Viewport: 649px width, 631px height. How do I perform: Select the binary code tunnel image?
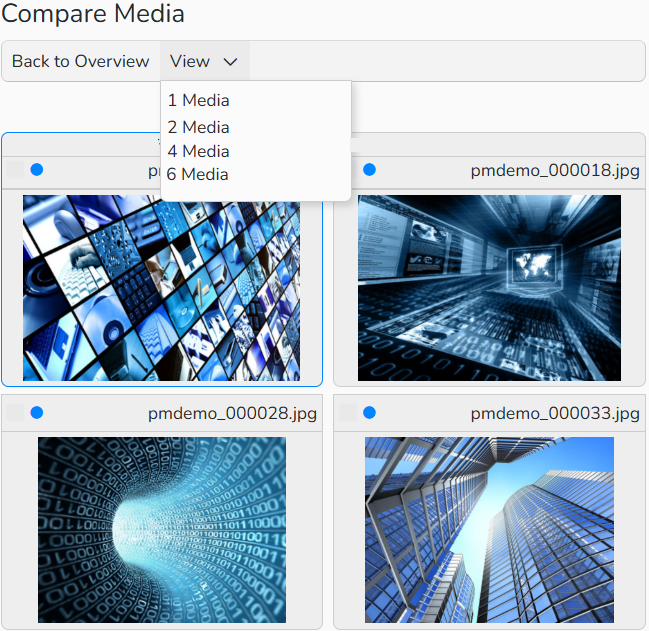[x=162, y=530]
